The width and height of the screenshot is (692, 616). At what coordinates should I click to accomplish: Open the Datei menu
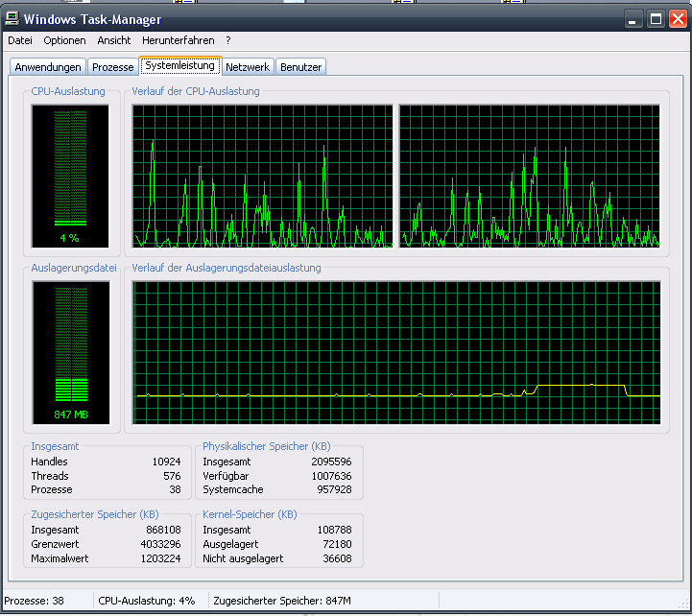(x=20, y=40)
